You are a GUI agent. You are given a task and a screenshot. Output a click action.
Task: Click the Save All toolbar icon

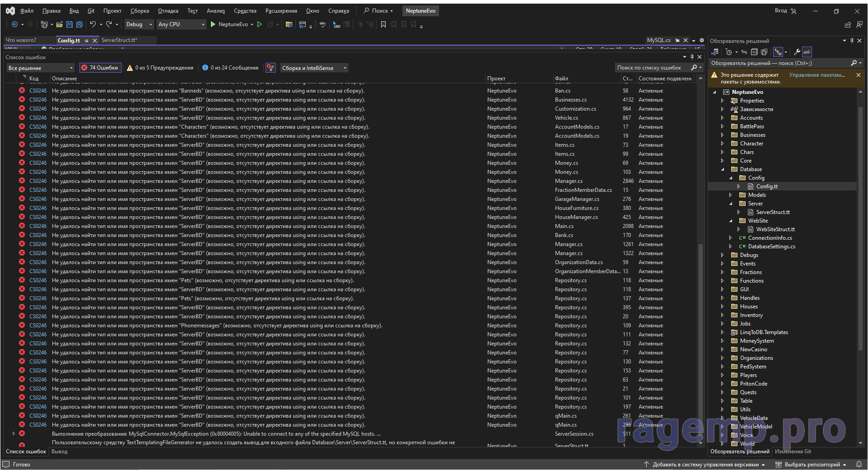tap(79, 24)
